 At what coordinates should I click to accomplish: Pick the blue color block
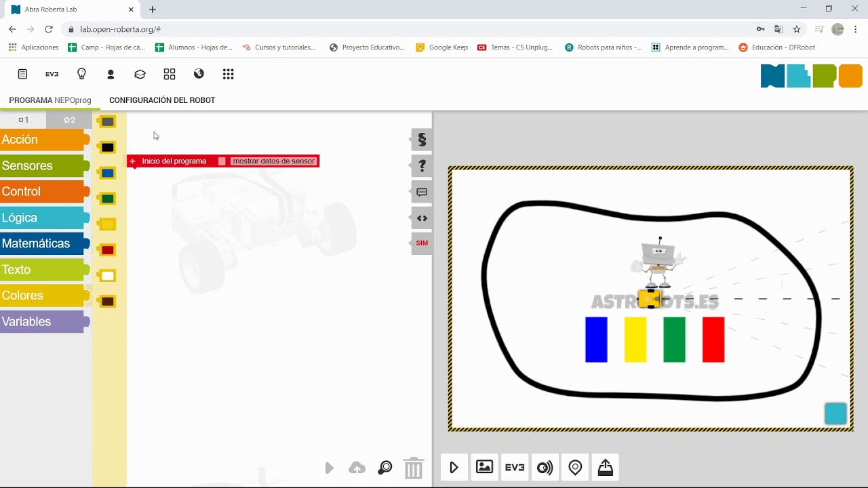[106, 173]
